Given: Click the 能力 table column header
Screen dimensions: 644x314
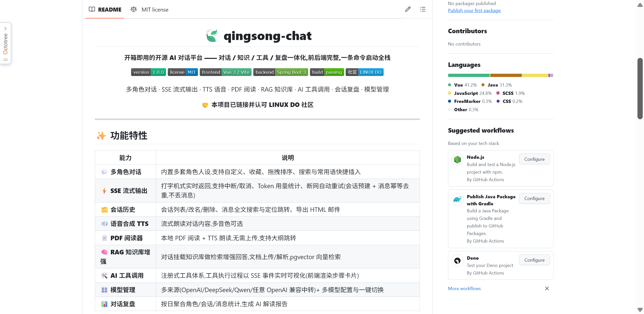Looking at the screenshot, I should pyautogui.click(x=125, y=158).
